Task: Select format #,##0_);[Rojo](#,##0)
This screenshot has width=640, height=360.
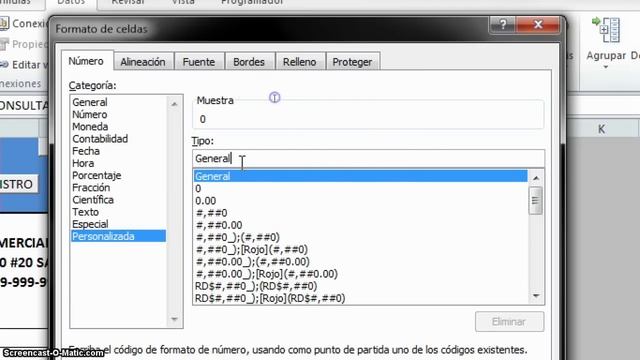Action: click(360, 249)
